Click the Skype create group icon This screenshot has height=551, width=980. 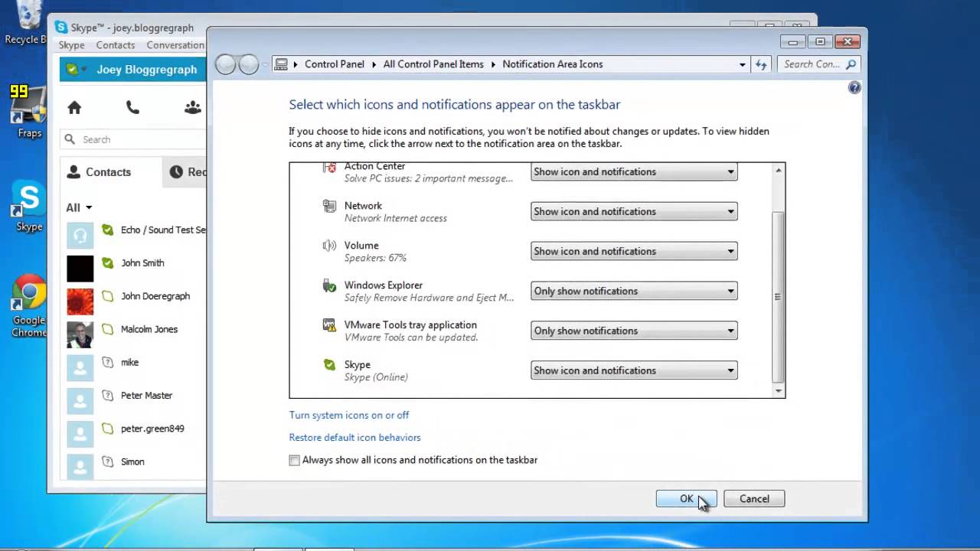(193, 108)
